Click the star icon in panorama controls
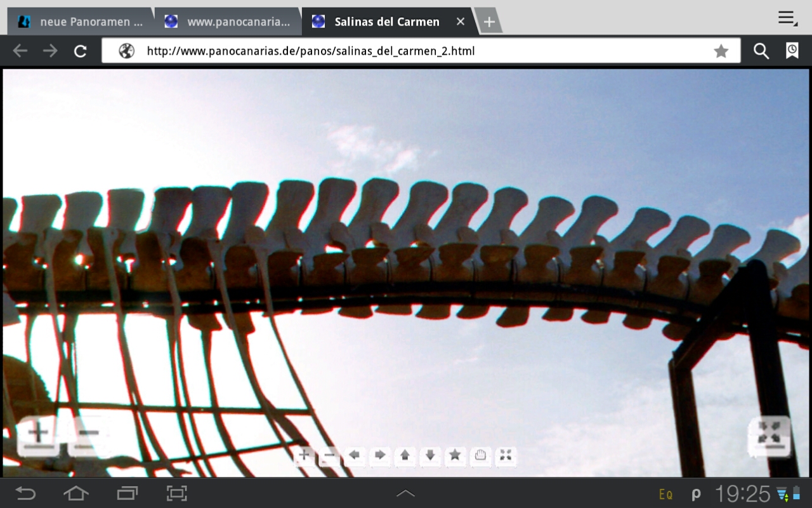This screenshot has width=812, height=508. [x=455, y=455]
